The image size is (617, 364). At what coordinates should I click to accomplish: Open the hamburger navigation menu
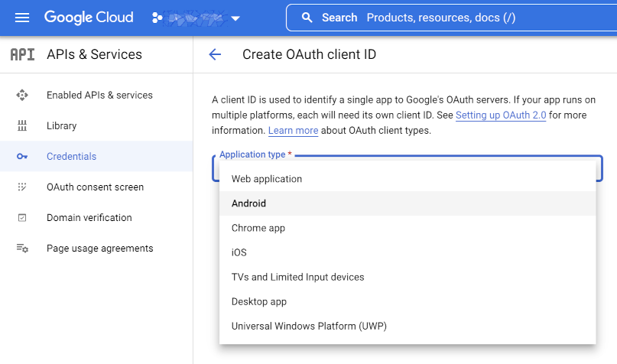(22, 18)
